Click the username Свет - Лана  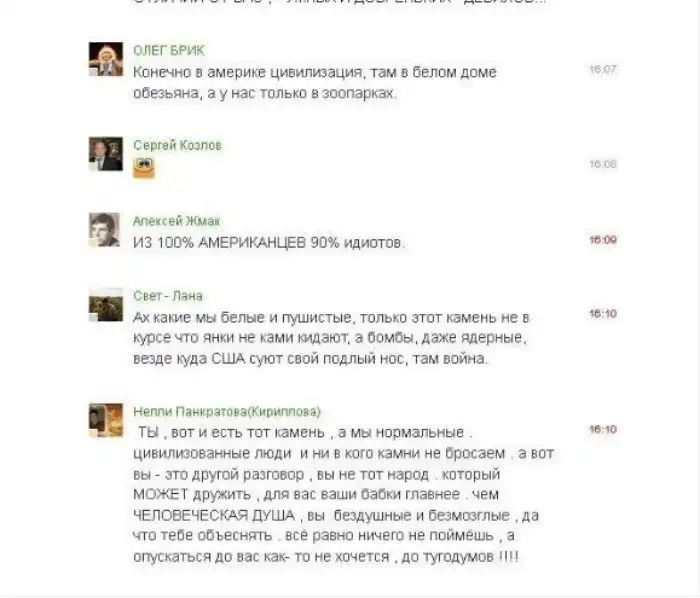(168, 296)
